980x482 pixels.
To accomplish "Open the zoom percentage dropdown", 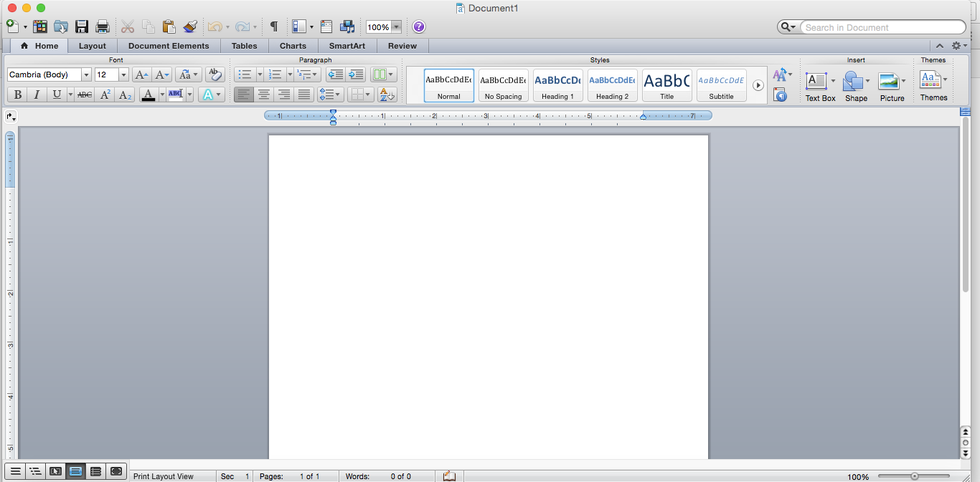I will tap(396, 27).
